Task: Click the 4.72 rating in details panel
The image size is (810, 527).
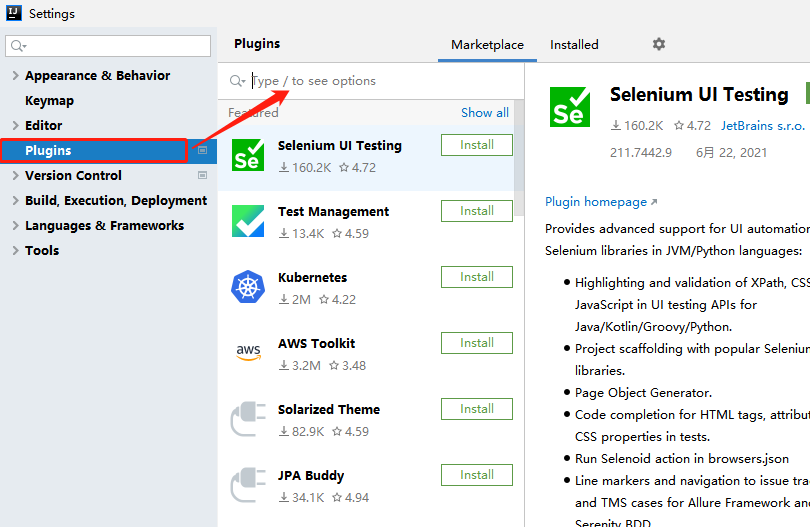Action: [693, 126]
